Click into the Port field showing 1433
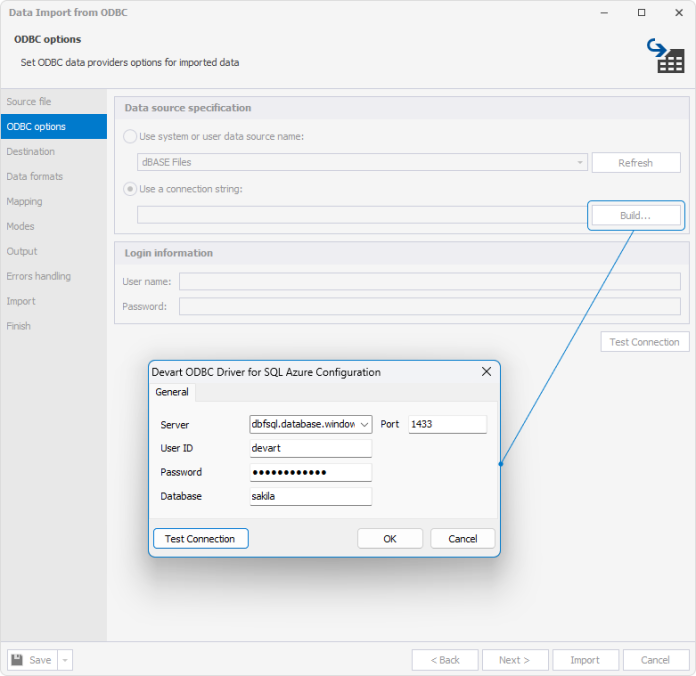696x676 pixels. point(447,424)
